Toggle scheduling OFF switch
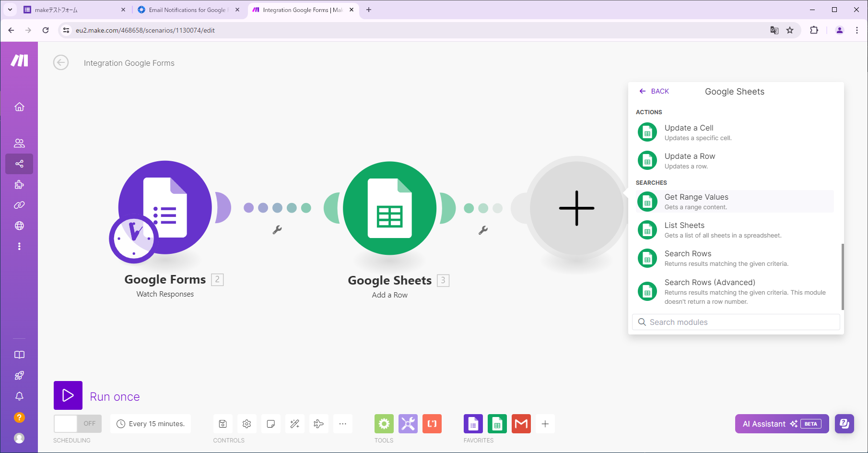Viewport: 868px width, 453px height. click(x=78, y=424)
